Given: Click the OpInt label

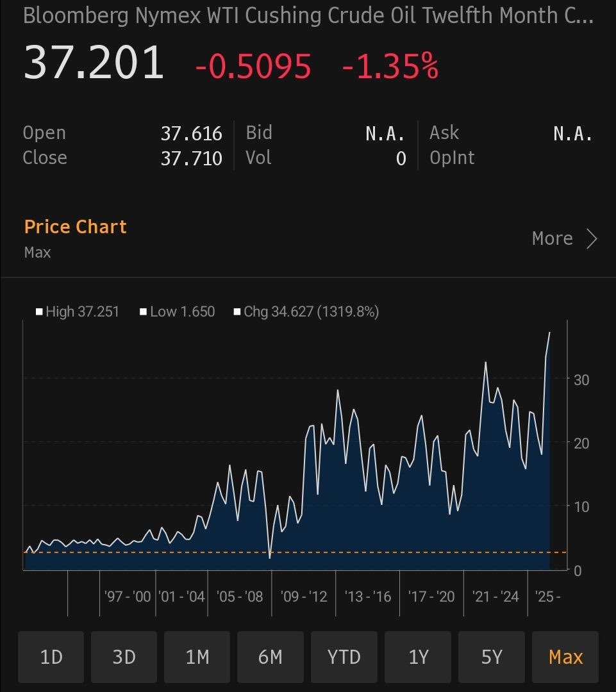Looking at the screenshot, I should (x=452, y=158).
